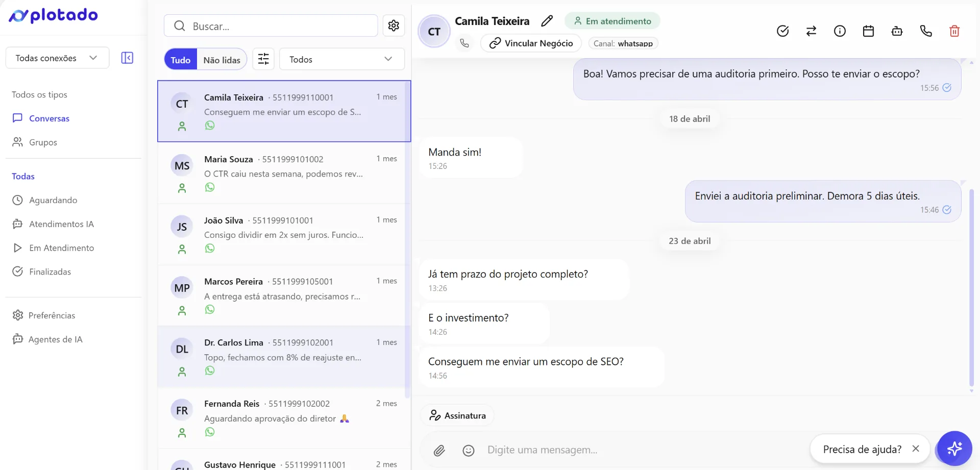The height and width of the screenshot is (470, 980).
Task: Click the chat messages scrollbar
Action: pyautogui.click(x=971, y=288)
